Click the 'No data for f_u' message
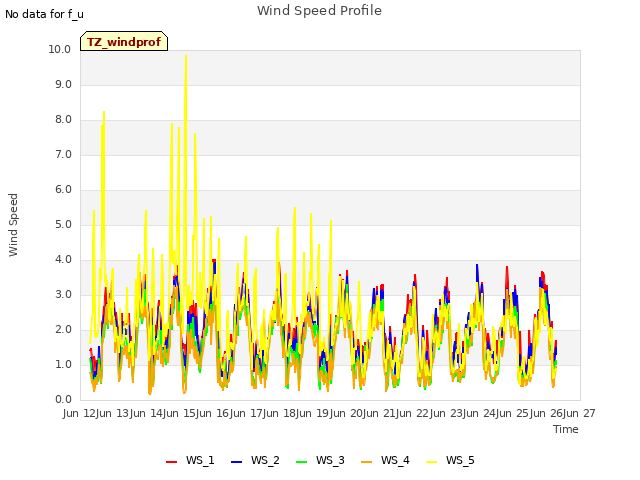This screenshot has height=480, width=640. [x=44, y=14]
